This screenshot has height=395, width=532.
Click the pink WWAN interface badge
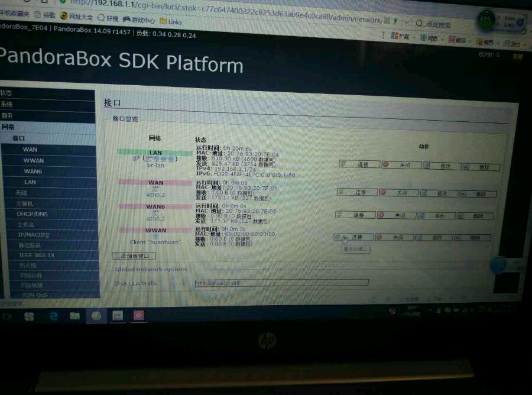pyautogui.click(x=155, y=230)
